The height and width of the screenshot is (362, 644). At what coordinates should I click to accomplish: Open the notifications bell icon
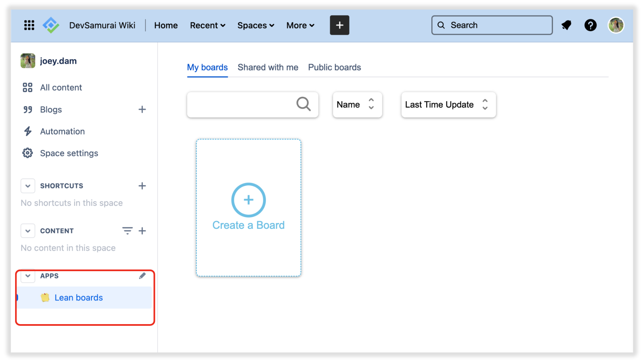tap(567, 25)
